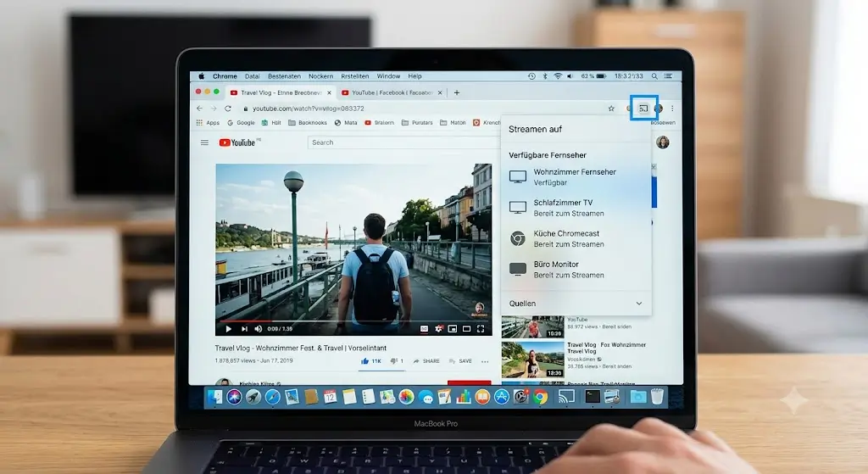Open a new tab with plus button
Viewport: 868px width, 474px height.
pyautogui.click(x=457, y=92)
